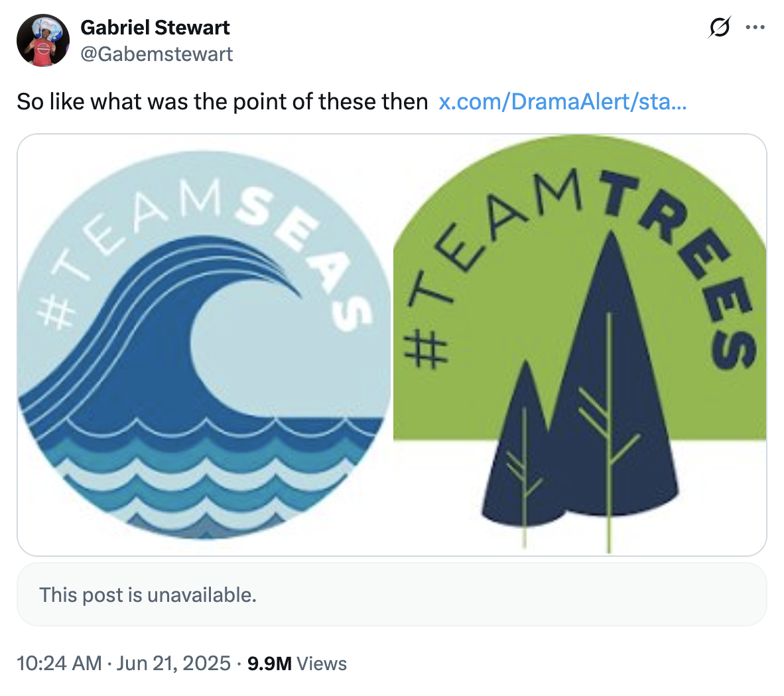Click the Views label
Image resolution: width=784 pixels, height=696 pixels.
coord(322,664)
